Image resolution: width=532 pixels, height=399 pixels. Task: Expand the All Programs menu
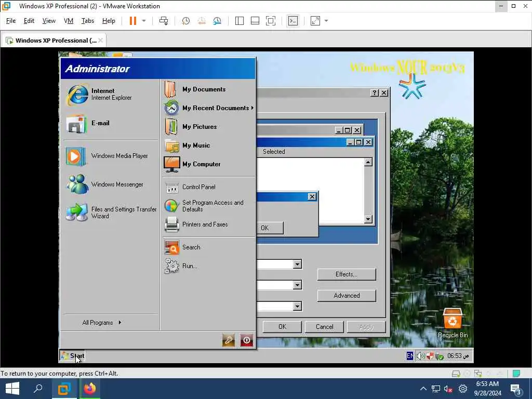[101, 323]
